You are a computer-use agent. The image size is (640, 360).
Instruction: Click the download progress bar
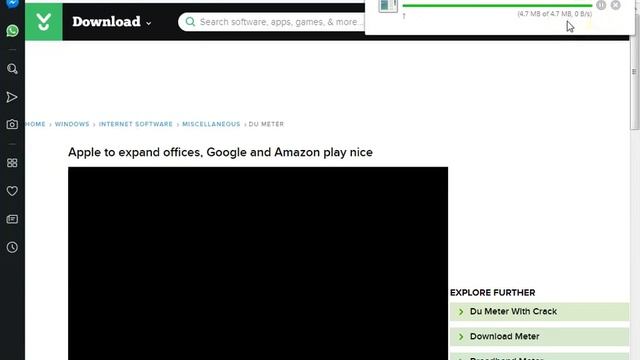[497, 6]
